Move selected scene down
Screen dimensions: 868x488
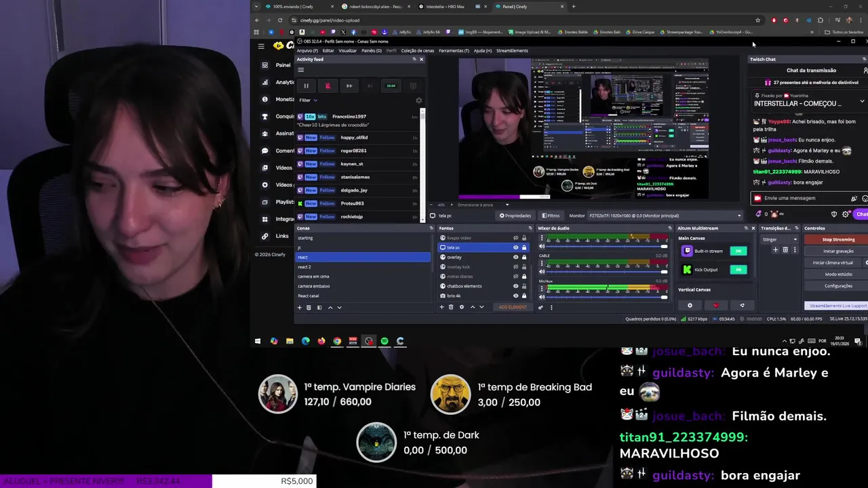coord(339,308)
